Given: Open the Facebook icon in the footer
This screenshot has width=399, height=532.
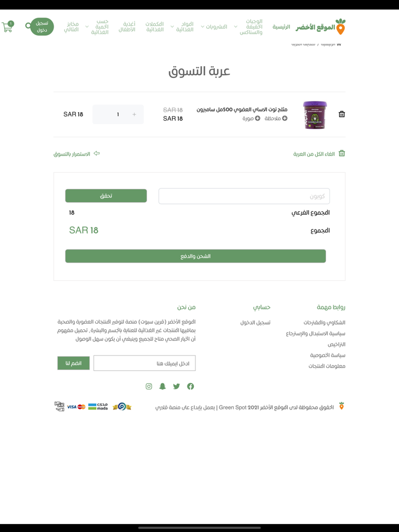Looking at the screenshot, I should coord(191,386).
